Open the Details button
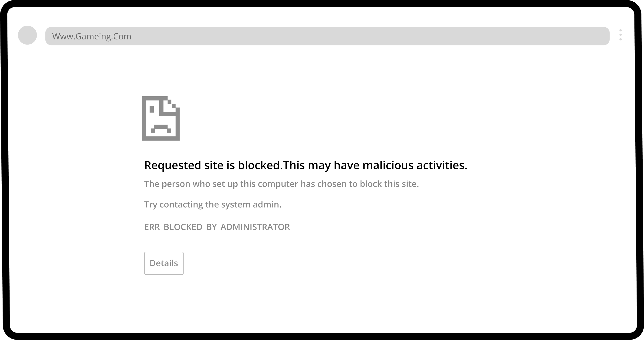Image resolution: width=644 pixels, height=340 pixels. click(x=164, y=263)
